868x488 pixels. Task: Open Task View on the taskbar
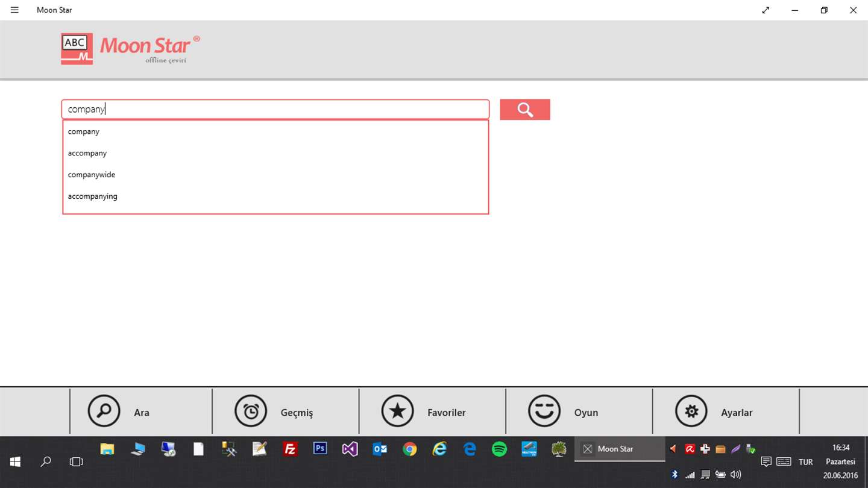[76, 462]
